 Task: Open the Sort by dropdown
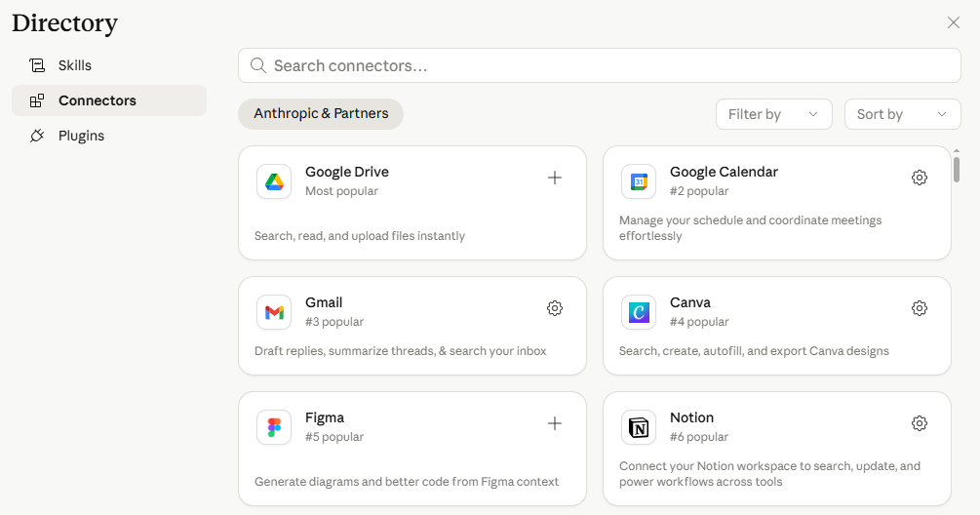(903, 114)
